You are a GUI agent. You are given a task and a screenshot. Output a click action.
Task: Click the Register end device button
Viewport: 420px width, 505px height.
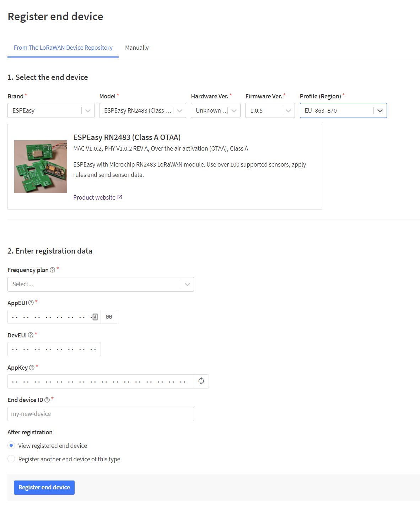pyautogui.click(x=44, y=487)
